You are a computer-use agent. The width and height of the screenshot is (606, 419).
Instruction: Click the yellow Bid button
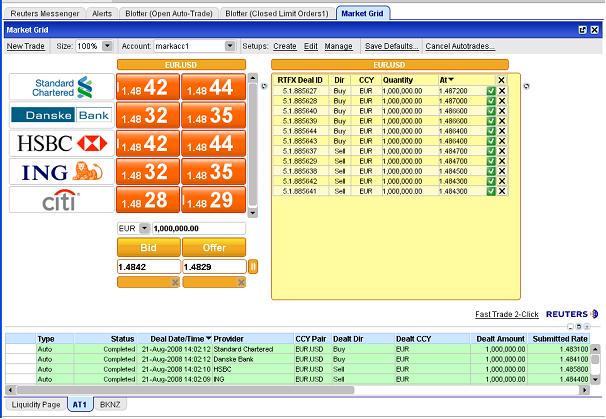tap(148, 247)
